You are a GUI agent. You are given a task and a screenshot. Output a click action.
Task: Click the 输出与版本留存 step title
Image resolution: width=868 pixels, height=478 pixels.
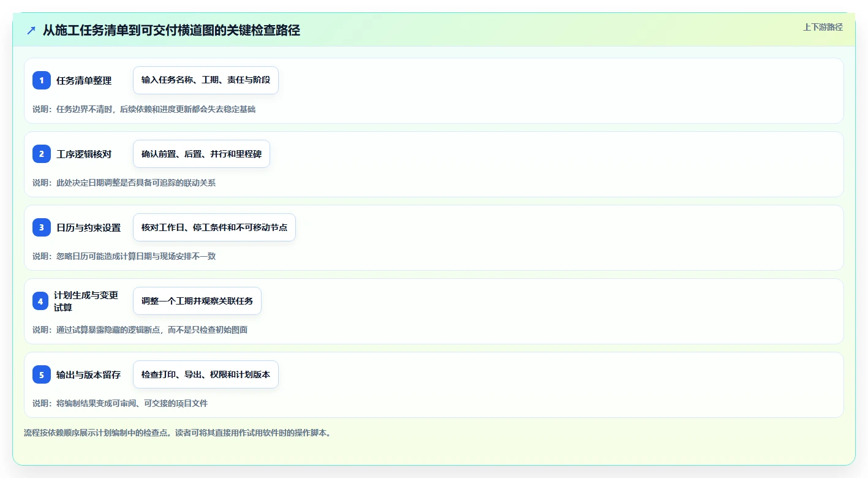pyautogui.click(x=88, y=374)
